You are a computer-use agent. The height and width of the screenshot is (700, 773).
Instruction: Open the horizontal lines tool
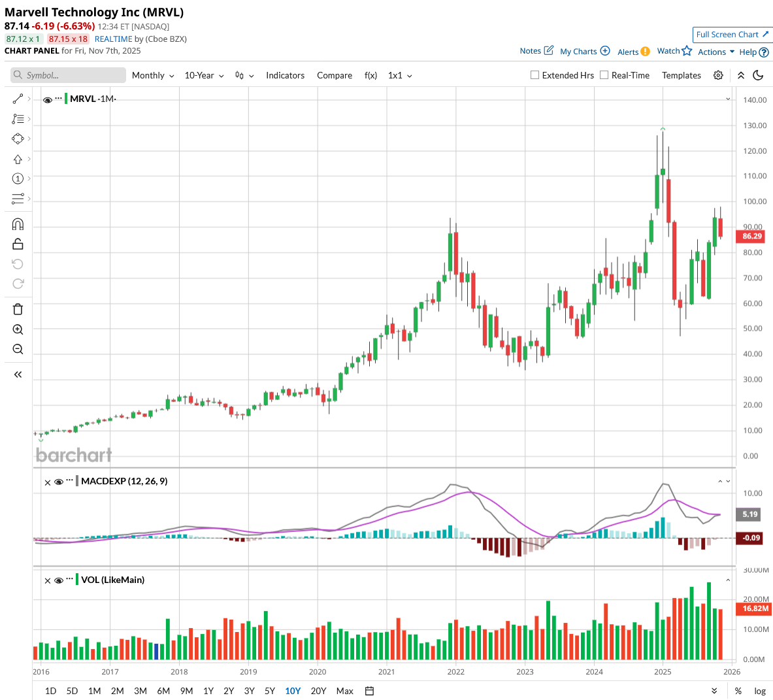[x=18, y=199]
